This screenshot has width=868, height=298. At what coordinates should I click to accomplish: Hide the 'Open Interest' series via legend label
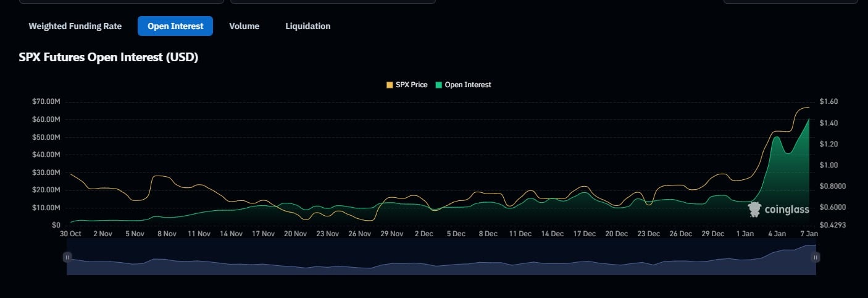[x=467, y=85]
